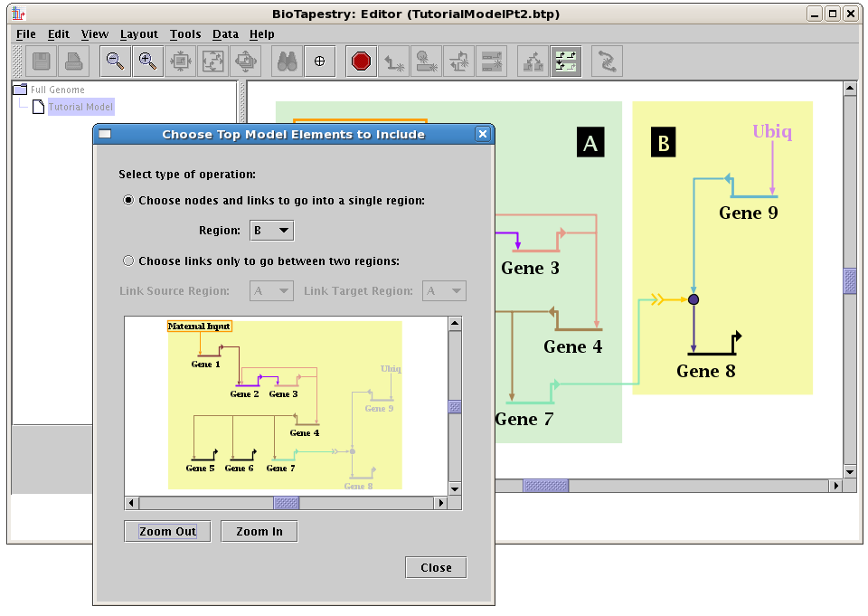The width and height of the screenshot is (868, 616).
Task: Select 'Choose links only' between two regions
Action: coord(128,261)
